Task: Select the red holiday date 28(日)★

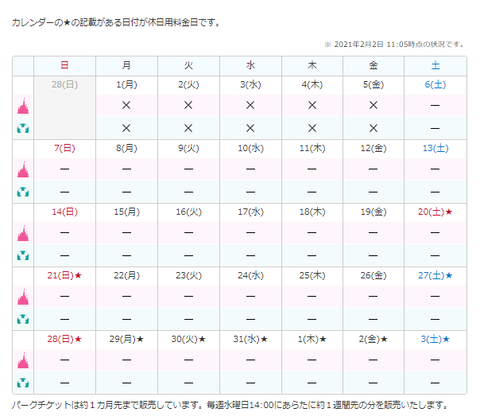Action: pos(65,339)
